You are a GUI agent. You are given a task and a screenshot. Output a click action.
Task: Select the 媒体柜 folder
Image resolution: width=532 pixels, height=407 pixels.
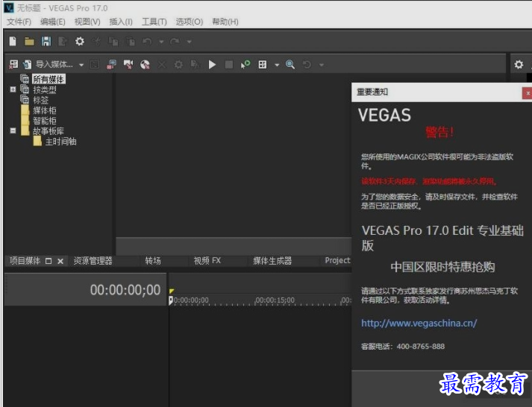click(45, 110)
